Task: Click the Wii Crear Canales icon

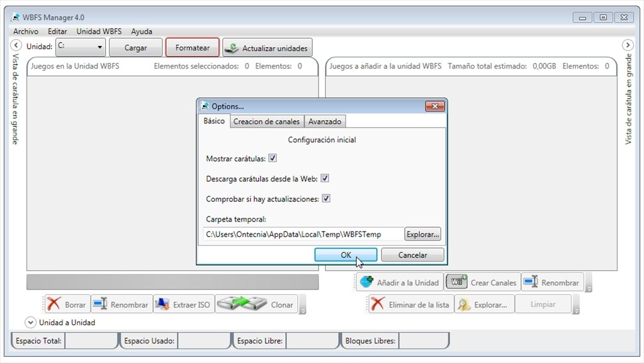Action: click(x=456, y=282)
